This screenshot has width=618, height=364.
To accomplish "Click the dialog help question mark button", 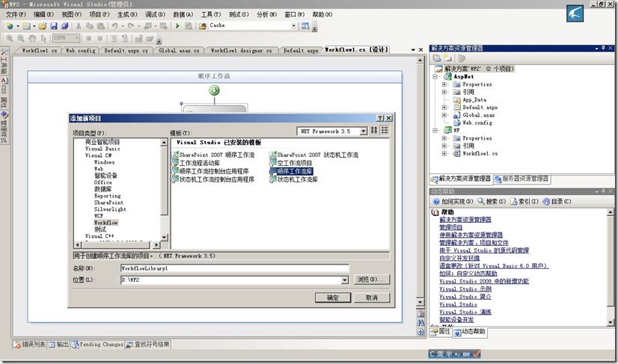I will 380,118.
